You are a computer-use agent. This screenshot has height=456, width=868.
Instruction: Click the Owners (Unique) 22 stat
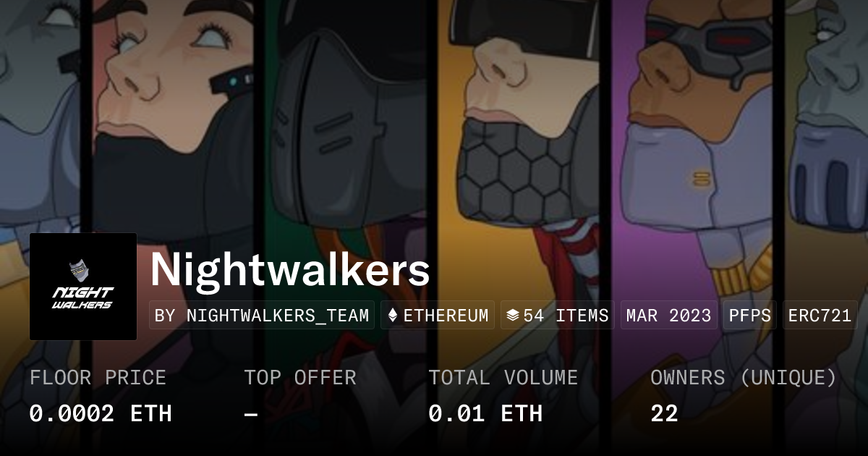[x=744, y=396]
